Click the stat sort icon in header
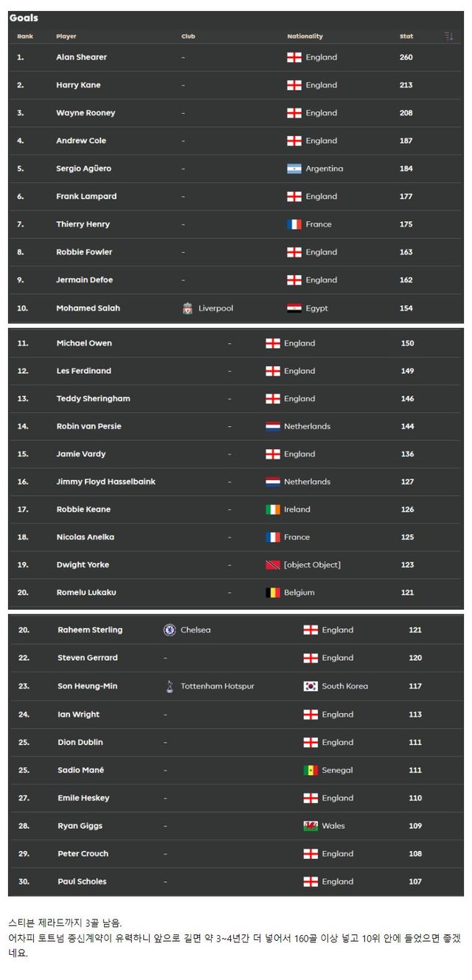 click(448, 36)
